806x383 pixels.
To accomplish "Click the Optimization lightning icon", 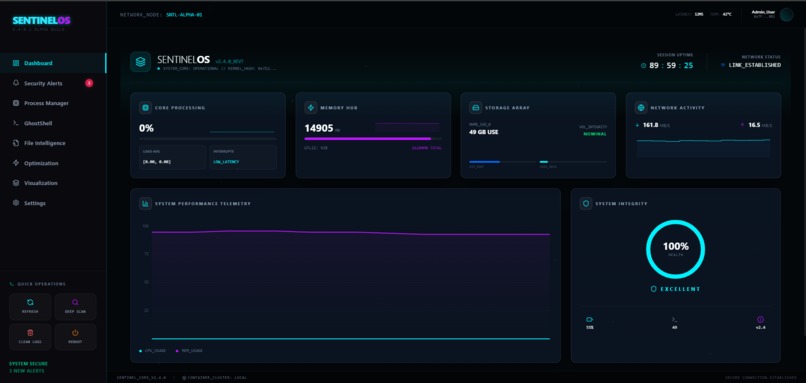I will (x=16, y=163).
